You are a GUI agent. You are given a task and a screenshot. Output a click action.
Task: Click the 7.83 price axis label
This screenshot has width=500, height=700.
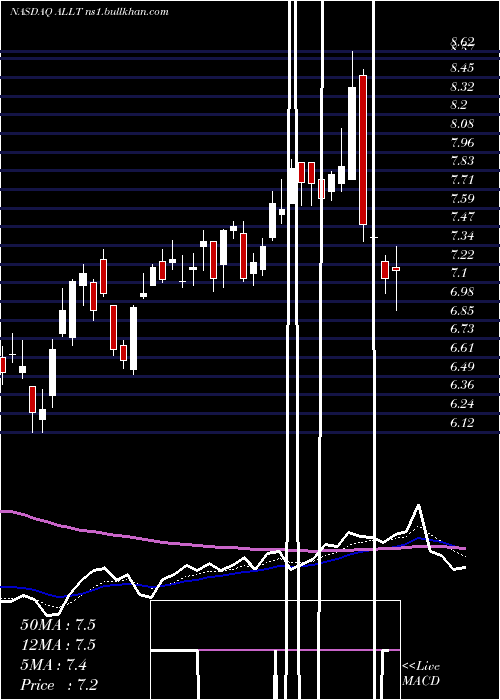click(x=462, y=161)
